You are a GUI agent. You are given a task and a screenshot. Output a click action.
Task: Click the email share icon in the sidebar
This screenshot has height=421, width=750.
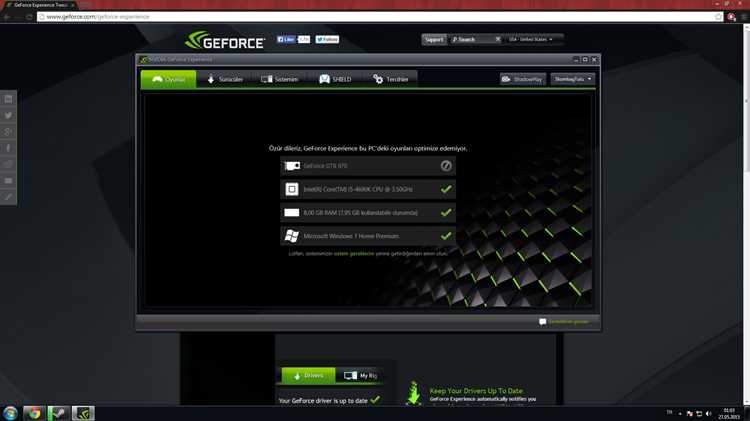pos(9,180)
